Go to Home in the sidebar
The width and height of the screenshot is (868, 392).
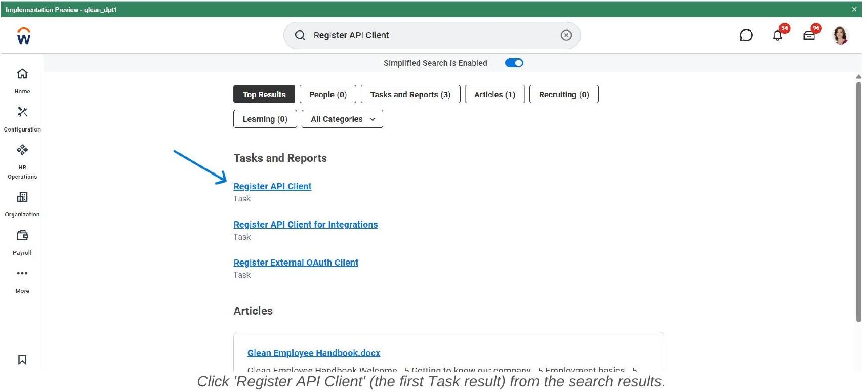click(22, 81)
